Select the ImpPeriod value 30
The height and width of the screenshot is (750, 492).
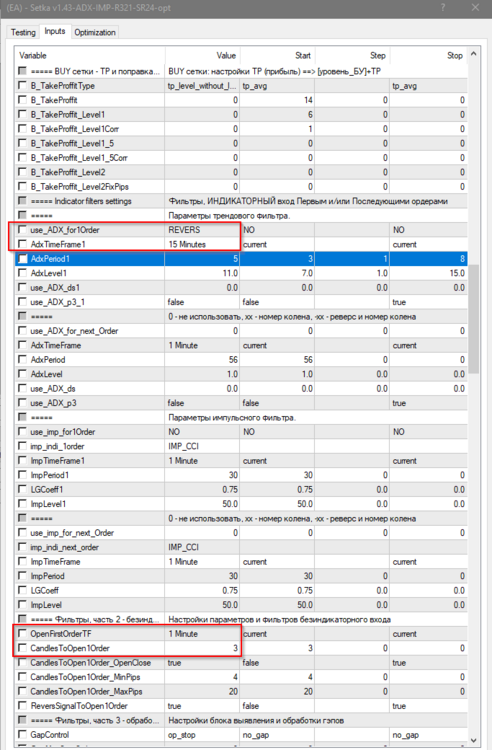202,576
